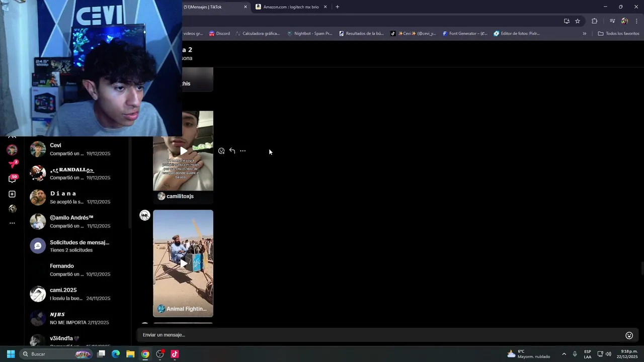
Task: Play the camilitoxjs shared video
Action: coord(183,151)
